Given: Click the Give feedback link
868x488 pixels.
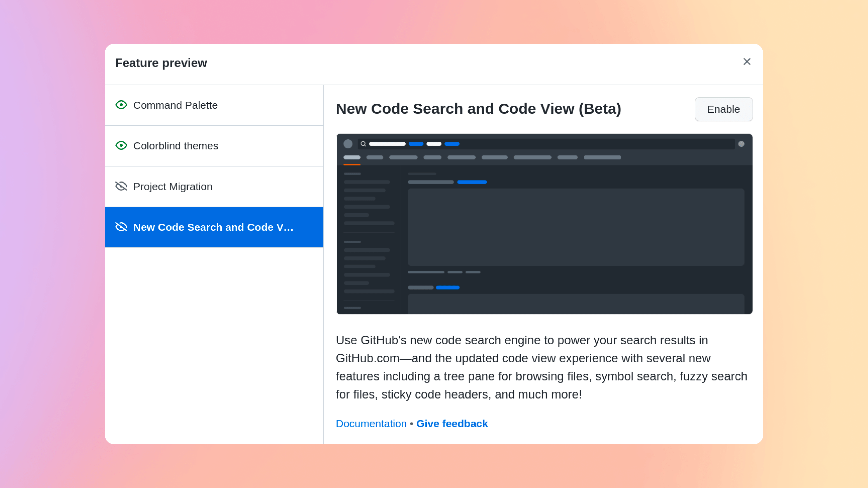Looking at the screenshot, I should (452, 423).
